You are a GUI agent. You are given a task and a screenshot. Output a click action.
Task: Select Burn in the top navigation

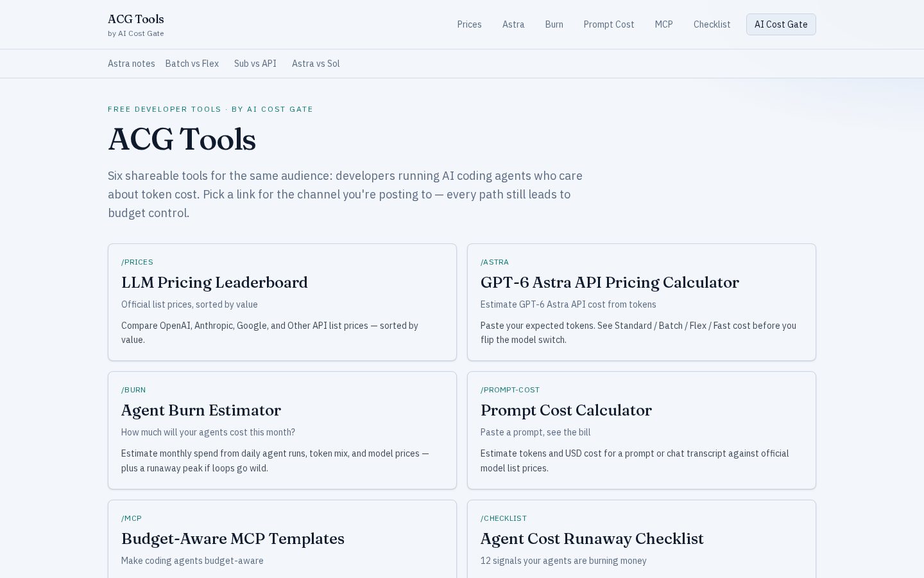[554, 24]
